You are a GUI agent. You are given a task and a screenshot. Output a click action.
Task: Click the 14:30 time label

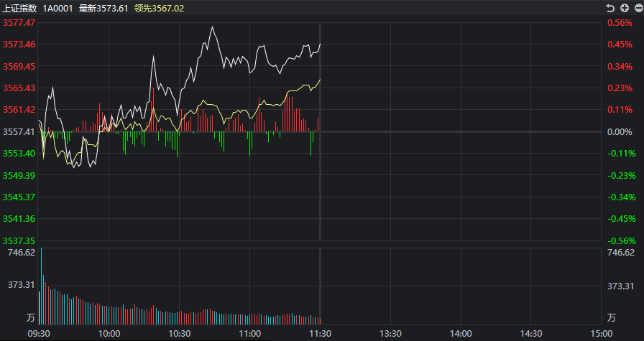click(x=531, y=334)
